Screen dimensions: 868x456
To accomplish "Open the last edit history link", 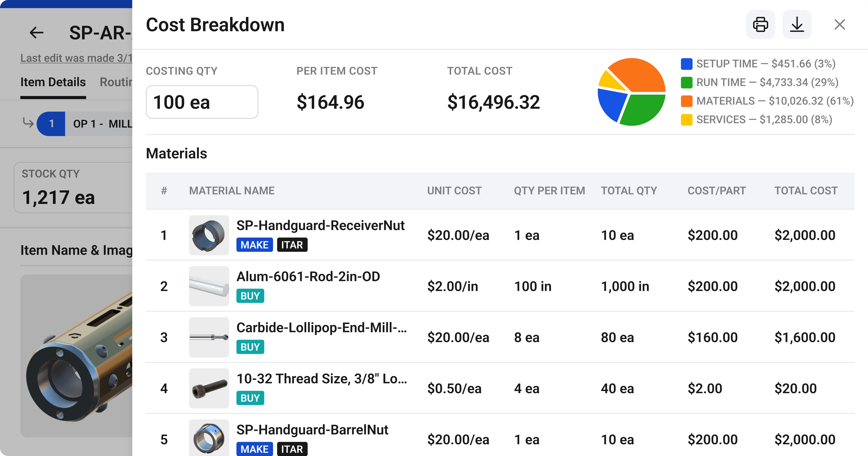I will tap(76, 58).
